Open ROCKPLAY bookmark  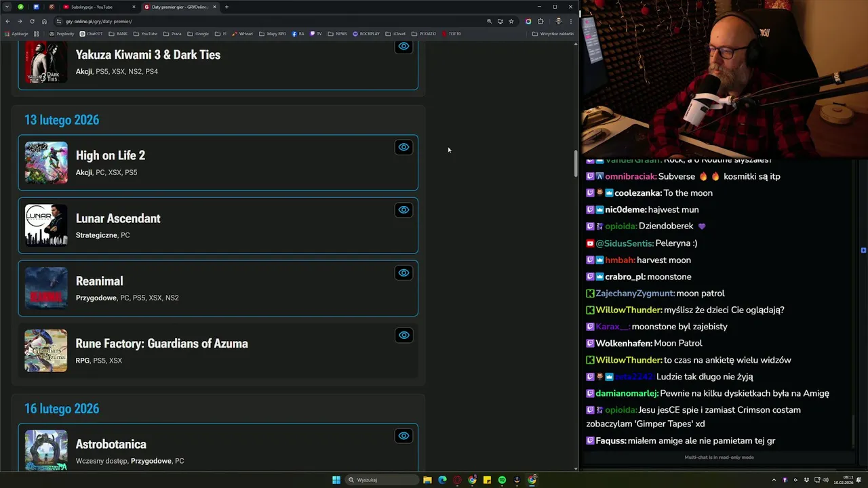[x=366, y=34]
